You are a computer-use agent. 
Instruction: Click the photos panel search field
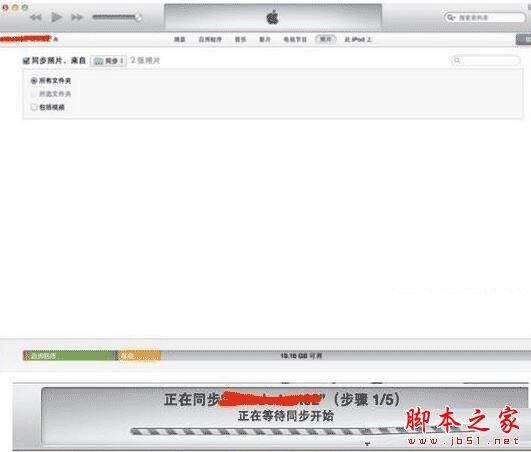[486, 60]
